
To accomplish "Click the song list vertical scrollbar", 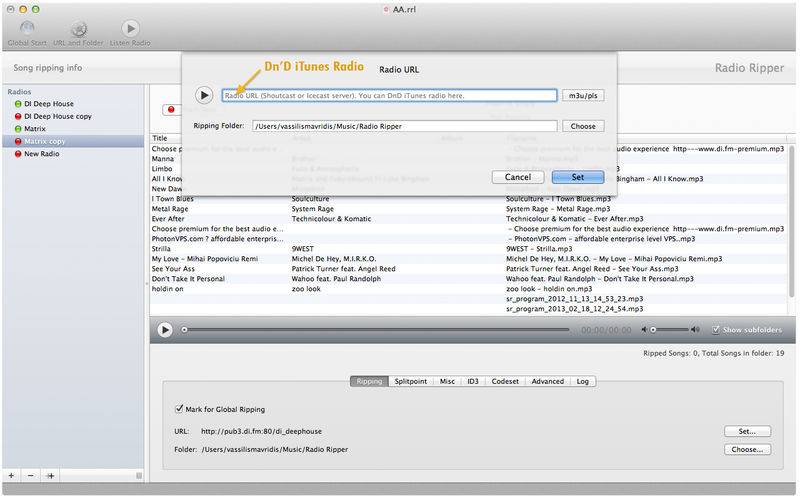I will (792, 221).
